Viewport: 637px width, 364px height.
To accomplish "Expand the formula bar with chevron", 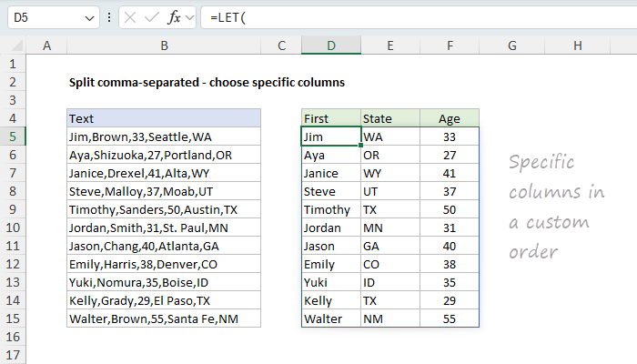I will click(x=622, y=18).
